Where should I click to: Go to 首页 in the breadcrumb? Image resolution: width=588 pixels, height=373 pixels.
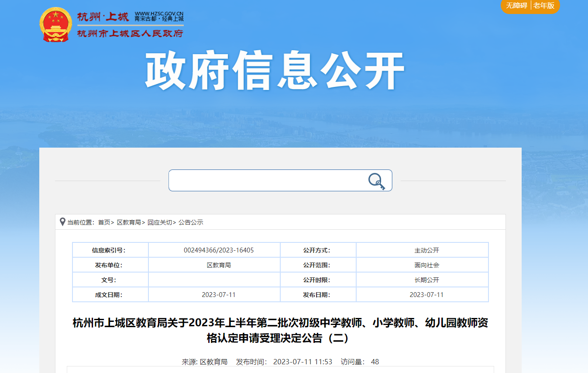point(104,222)
